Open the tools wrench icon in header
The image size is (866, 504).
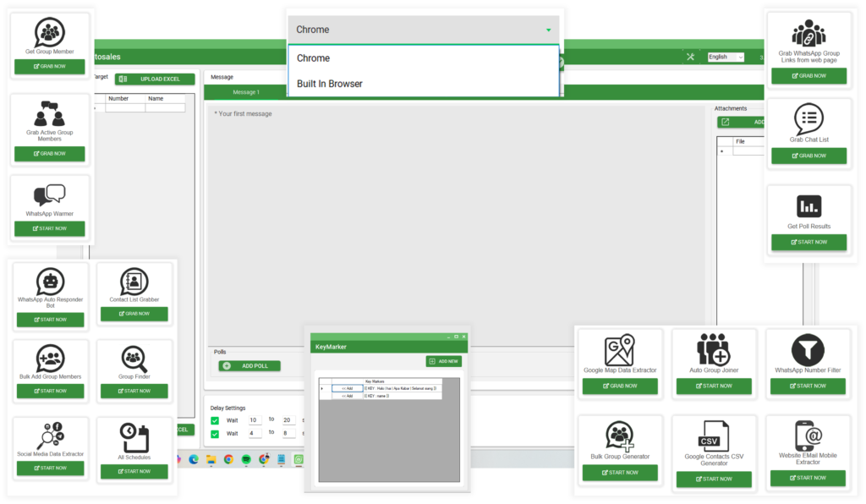click(690, 57)
